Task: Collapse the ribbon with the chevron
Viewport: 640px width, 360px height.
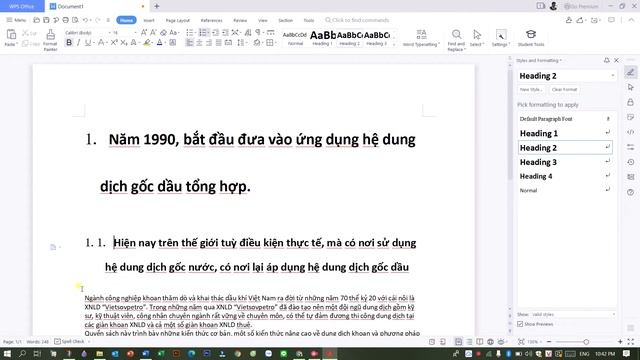Action: tap(631, 20)
